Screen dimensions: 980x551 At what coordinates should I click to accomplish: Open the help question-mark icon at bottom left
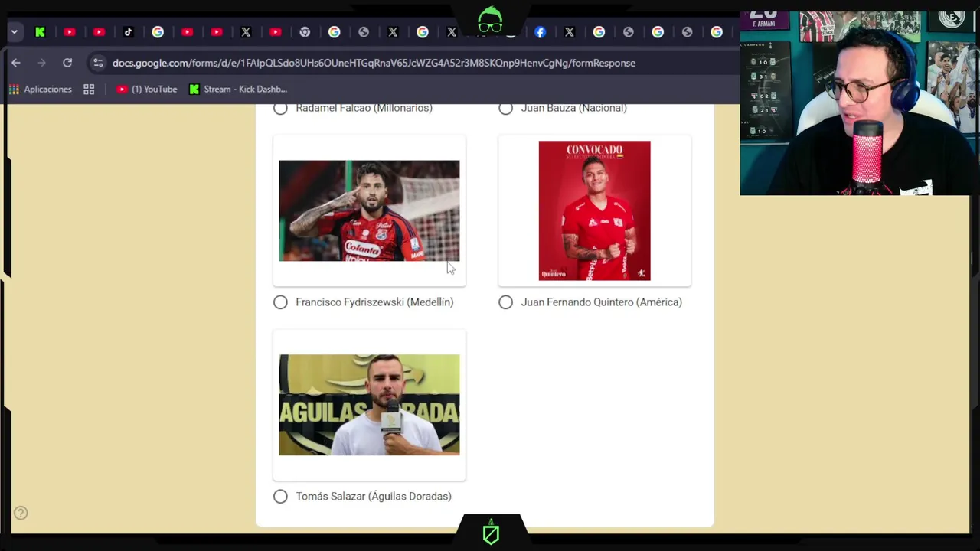point(21,514)
